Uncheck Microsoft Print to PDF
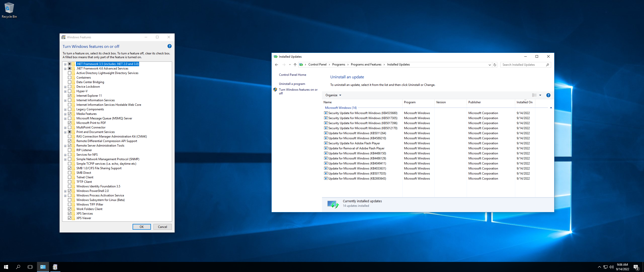 tap(70, 123)
